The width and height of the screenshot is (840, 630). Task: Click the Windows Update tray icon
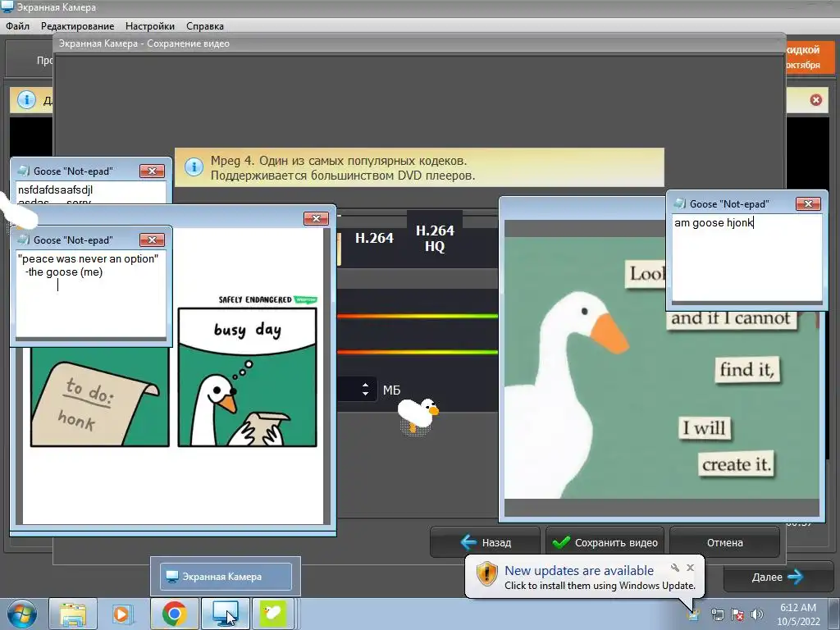pos(693,614)
